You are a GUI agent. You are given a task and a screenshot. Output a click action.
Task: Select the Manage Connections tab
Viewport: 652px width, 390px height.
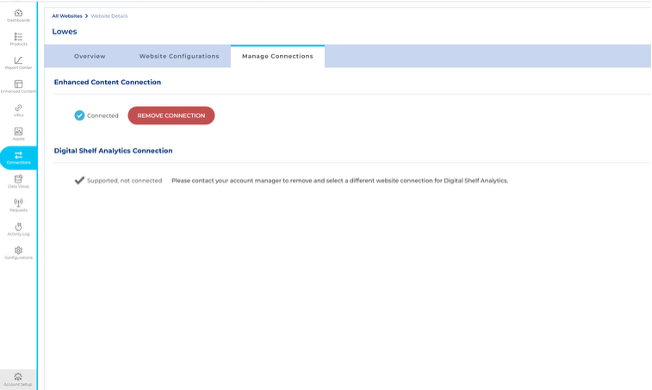click(277, 56)
